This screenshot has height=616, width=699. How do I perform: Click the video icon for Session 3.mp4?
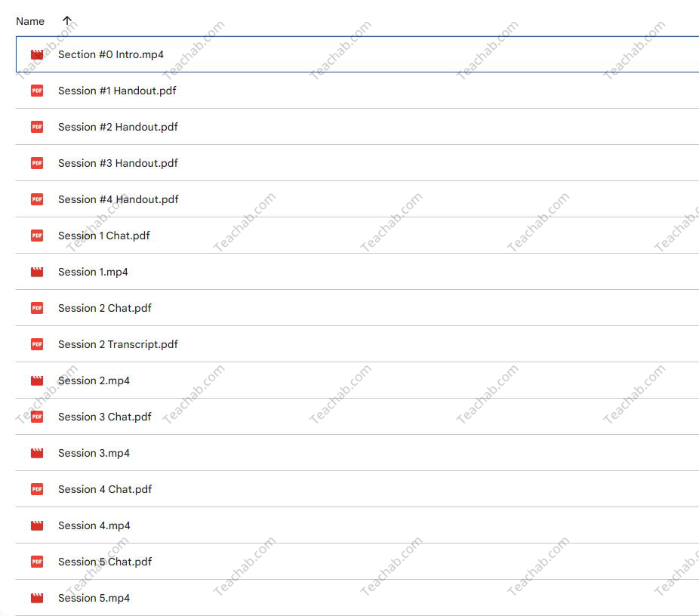(37, 453)
